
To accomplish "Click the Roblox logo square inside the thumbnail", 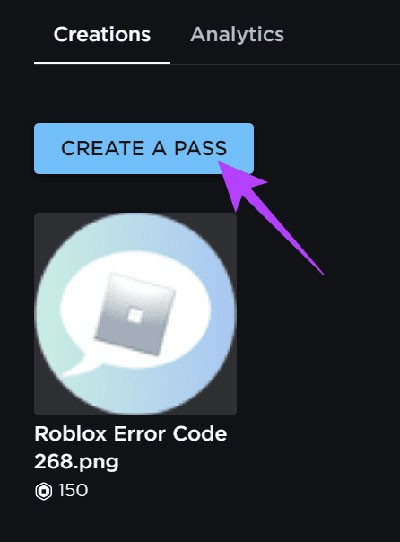I will pos(135,315).
